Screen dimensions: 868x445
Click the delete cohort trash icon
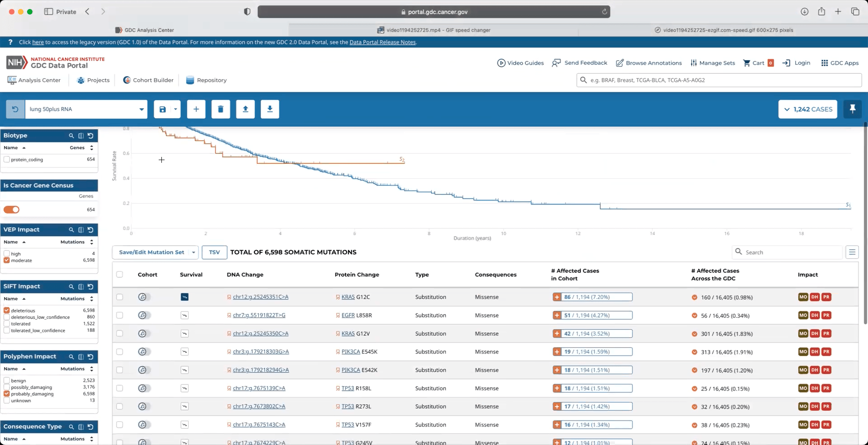click(221, 109)
